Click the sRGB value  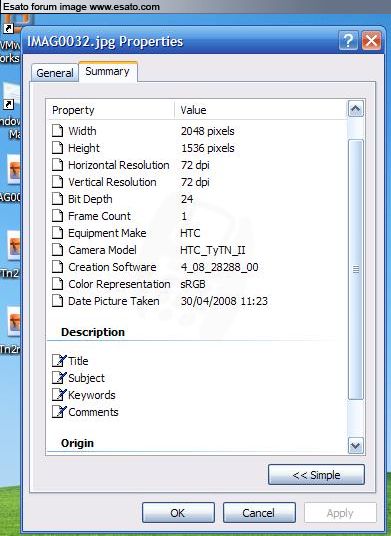tap(193, 284)
